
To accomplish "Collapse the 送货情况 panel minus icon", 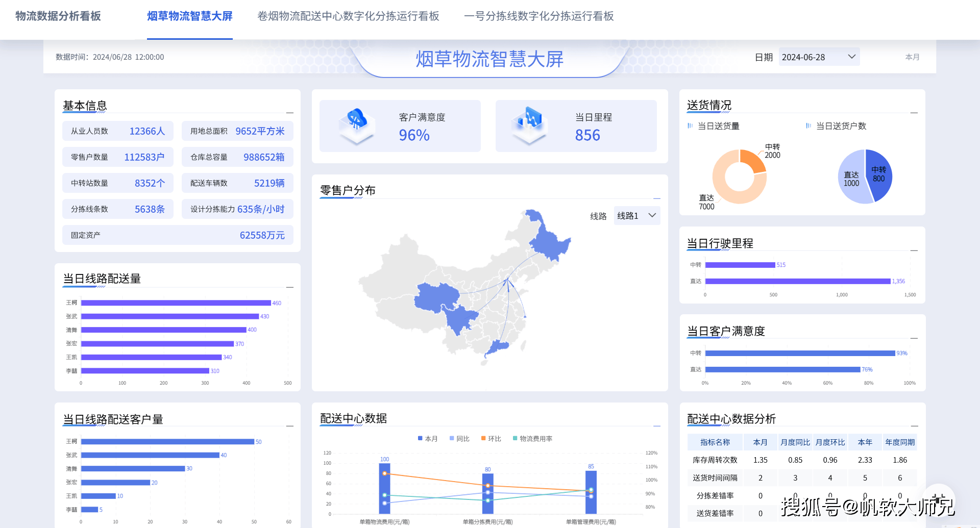I will 914,113.
